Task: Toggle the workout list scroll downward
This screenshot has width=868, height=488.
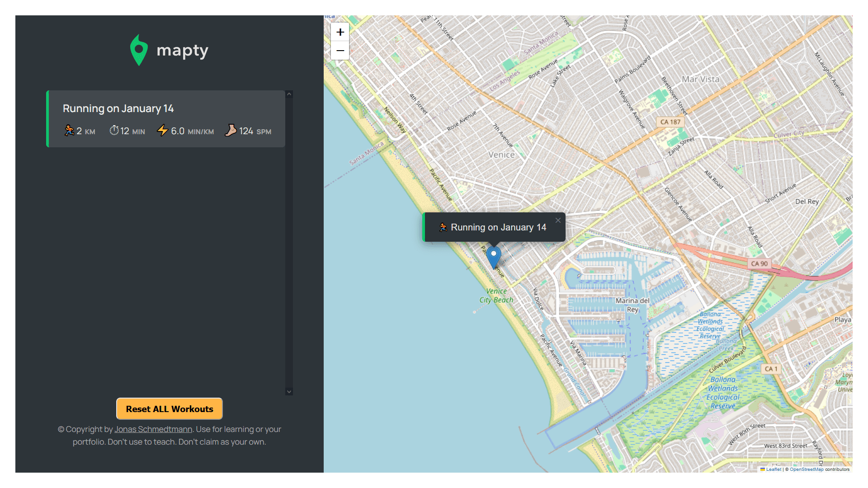Action: point(289,391)
